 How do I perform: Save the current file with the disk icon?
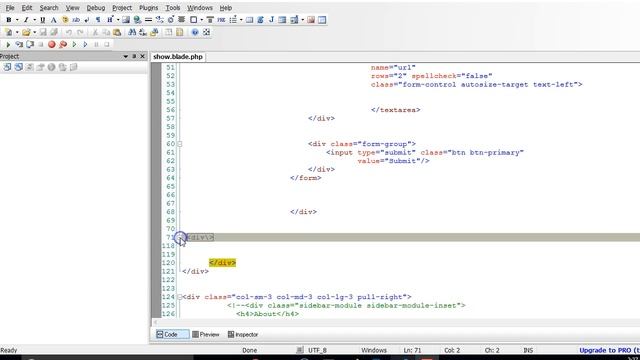click(x=43, y=32)
